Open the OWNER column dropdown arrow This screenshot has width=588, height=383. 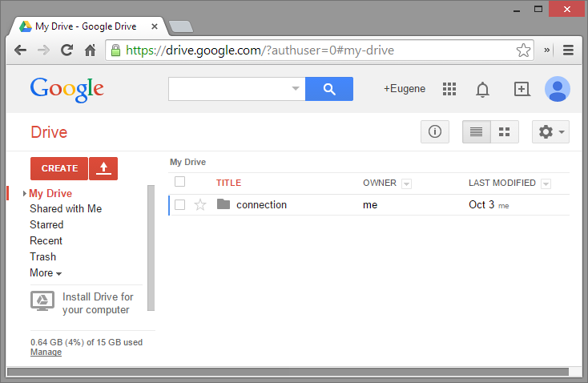(406, 183)
